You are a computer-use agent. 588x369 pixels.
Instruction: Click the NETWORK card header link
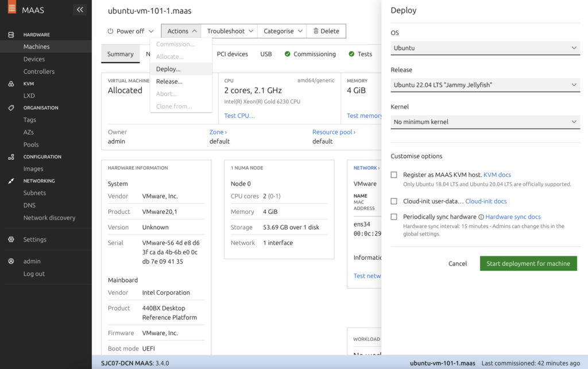[x=366, y=168]
